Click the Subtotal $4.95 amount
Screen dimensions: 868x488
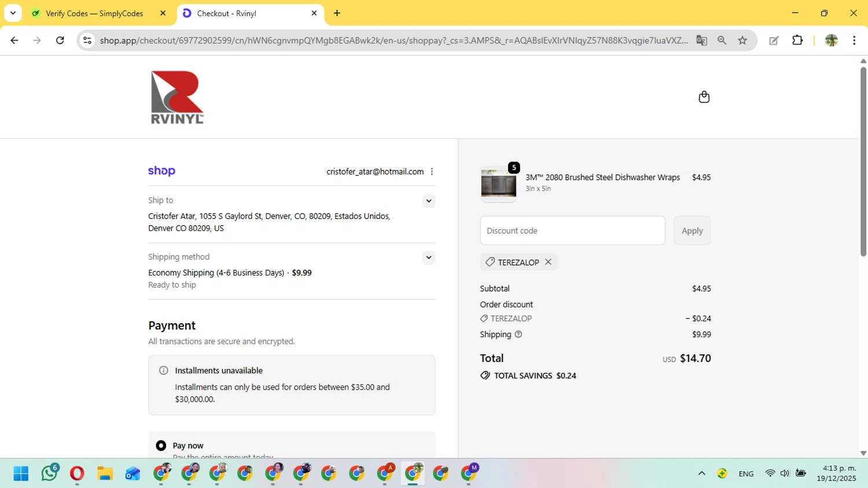701,288
